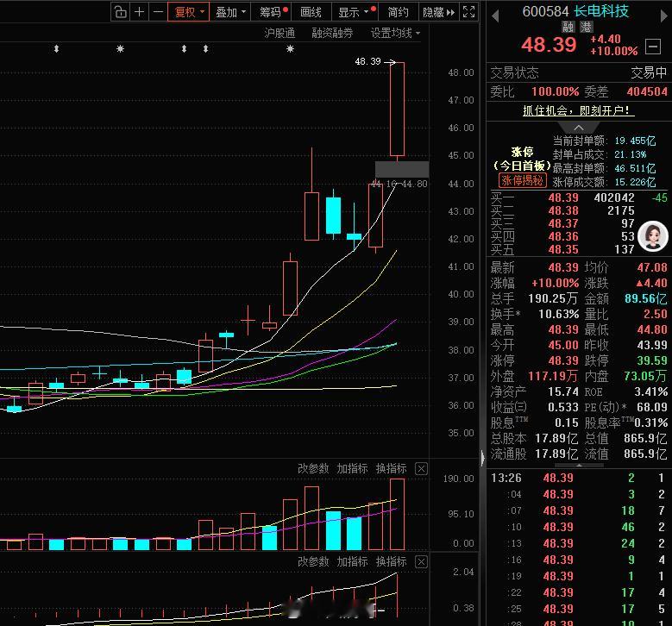Viewport: 672px width, 626px height.
Task: Click the 买五 bid price 48.35
Action: tap(563, 249)
